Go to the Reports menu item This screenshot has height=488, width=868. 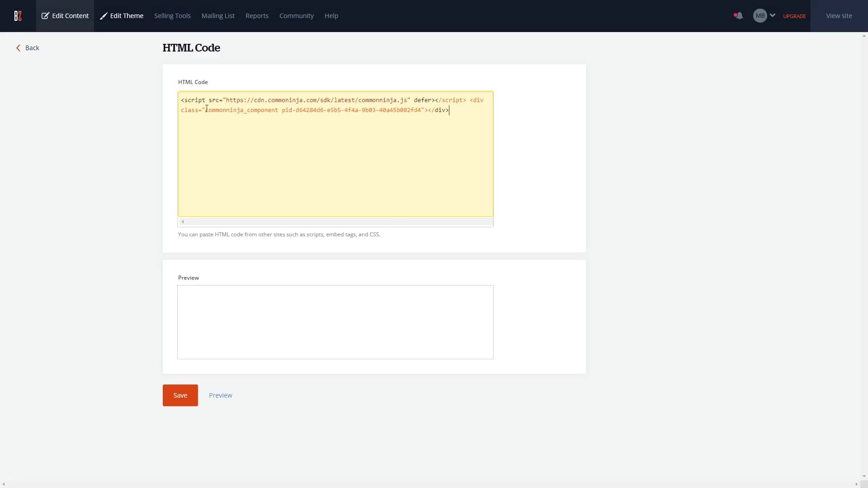257,16
